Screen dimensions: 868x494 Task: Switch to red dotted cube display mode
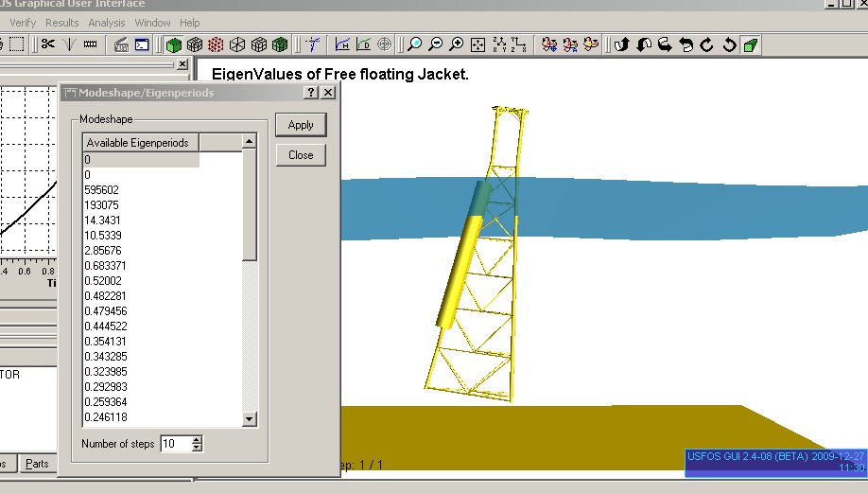click(x=216, y=44)
